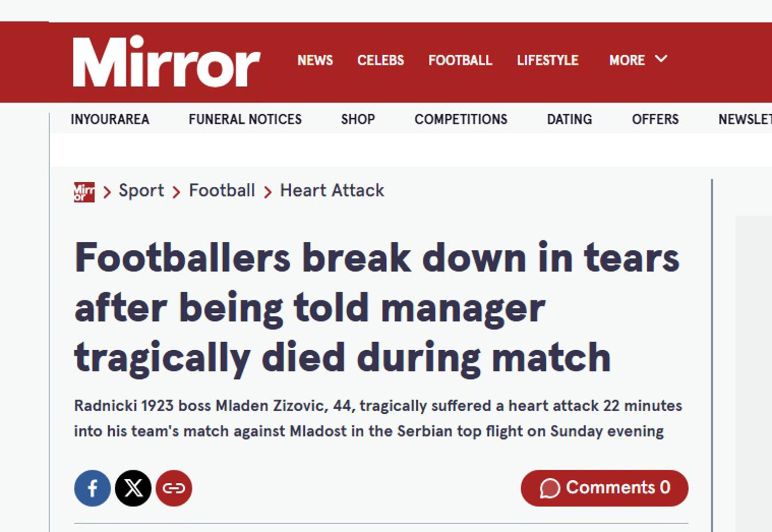Open the Dating link

coord(570,119)
